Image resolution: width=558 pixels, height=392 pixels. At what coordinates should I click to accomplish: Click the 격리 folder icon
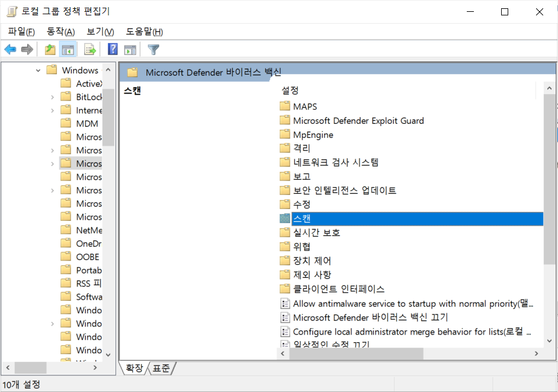tap(285, 148)
